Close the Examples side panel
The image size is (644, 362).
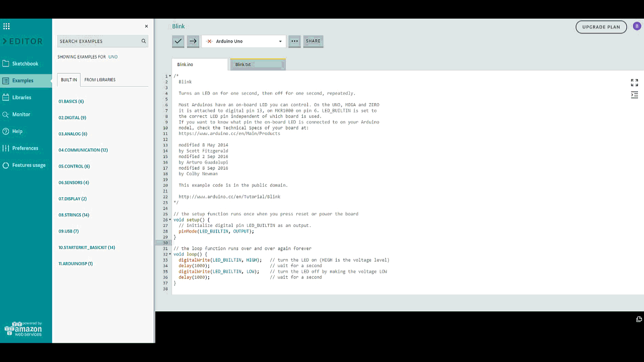coord(146,26)
